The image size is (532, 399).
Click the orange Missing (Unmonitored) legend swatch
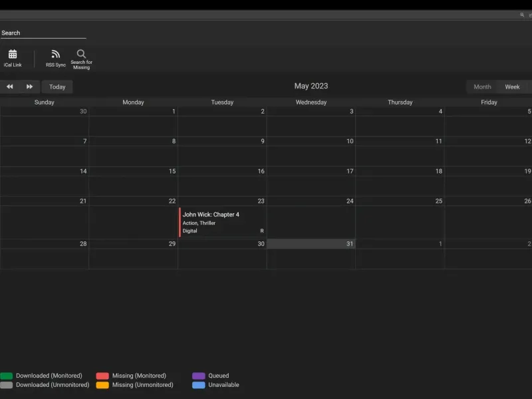point(102,385)
